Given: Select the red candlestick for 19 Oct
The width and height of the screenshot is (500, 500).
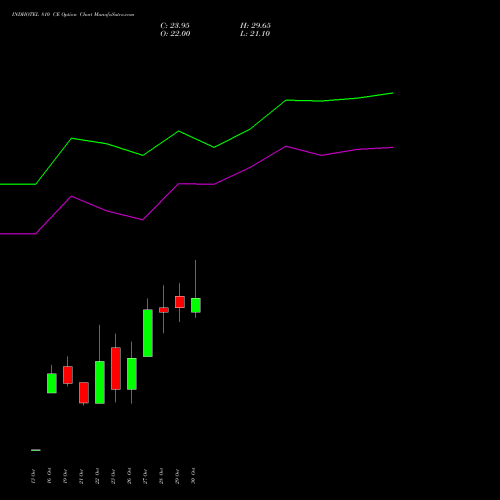Looking at the screenshot, I should pos(68,375).
